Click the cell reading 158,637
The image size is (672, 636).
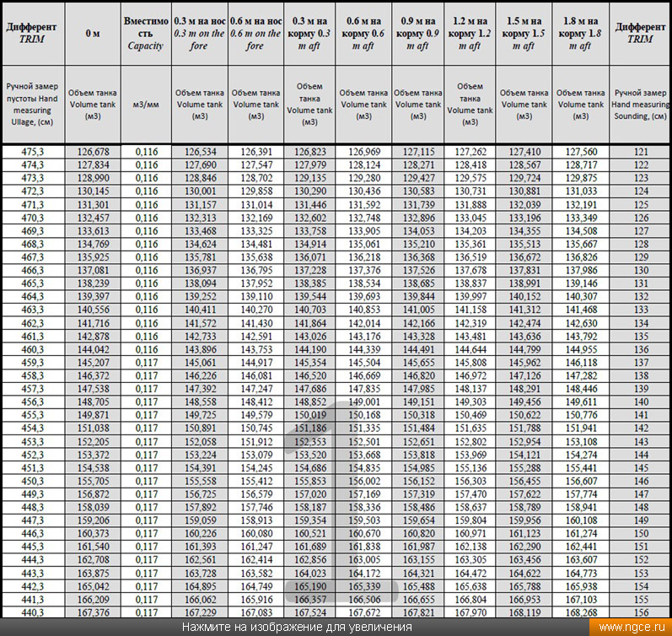pyautogui.click(x=470, y=507)
